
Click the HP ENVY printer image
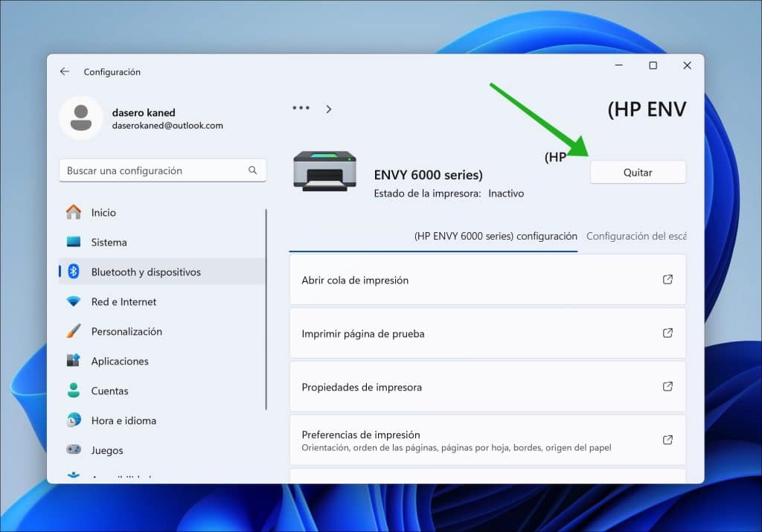point(324,171)
